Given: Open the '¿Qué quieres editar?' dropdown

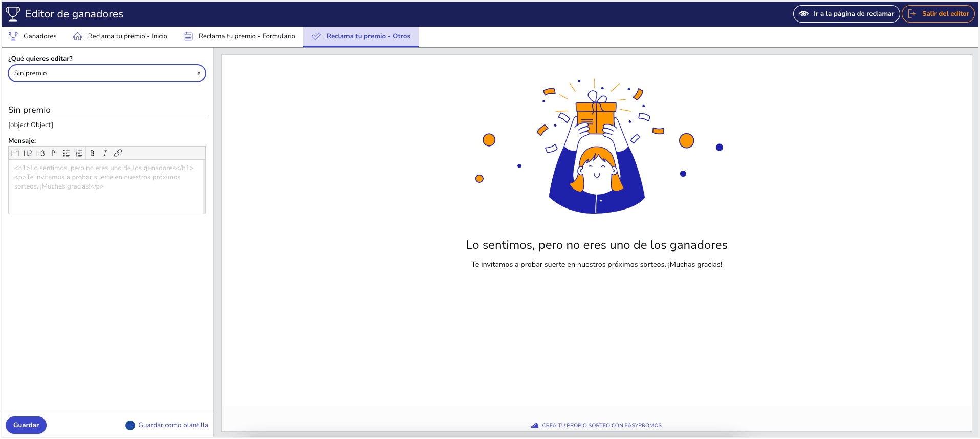Looking at the screenshot, I should (106, 73).
